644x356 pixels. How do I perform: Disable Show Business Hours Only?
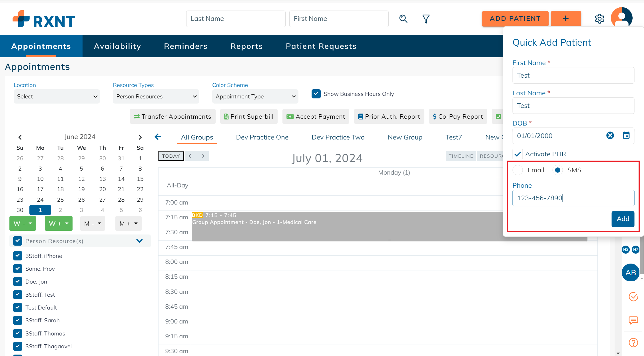pyautogui.click(x=316, y=94)
